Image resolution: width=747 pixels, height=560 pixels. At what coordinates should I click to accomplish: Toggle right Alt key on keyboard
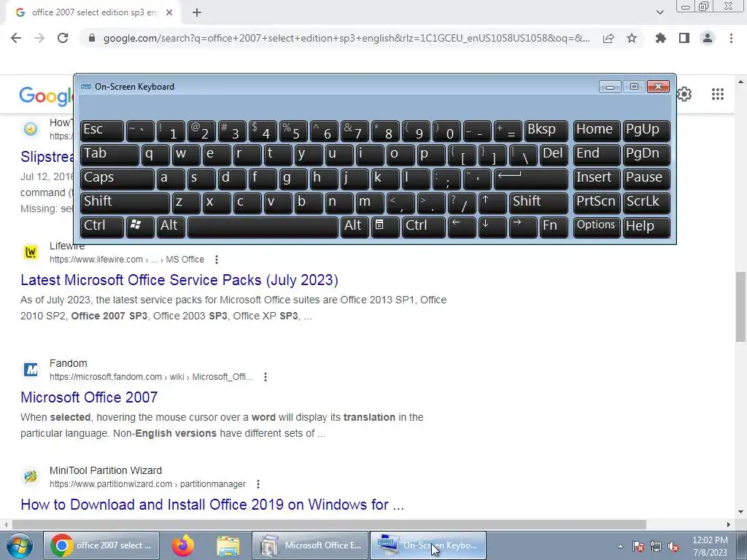[355, 227]
